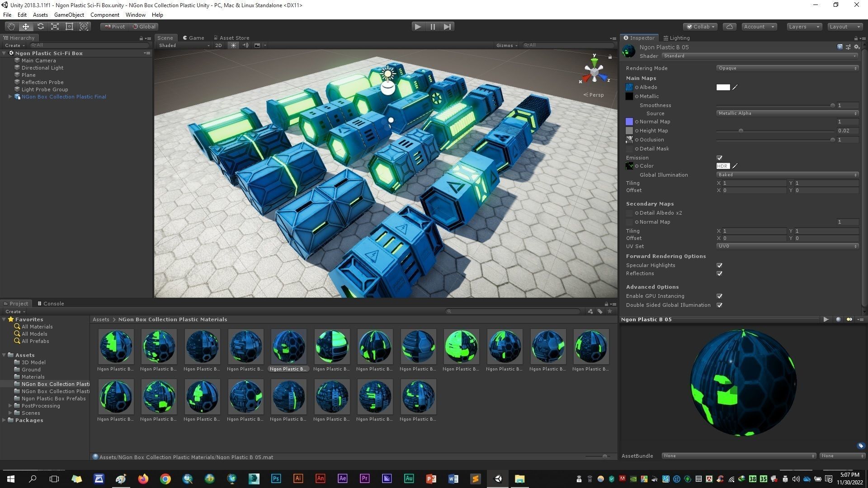
Task: Select the Rotate tool
Action: (40, 27)
